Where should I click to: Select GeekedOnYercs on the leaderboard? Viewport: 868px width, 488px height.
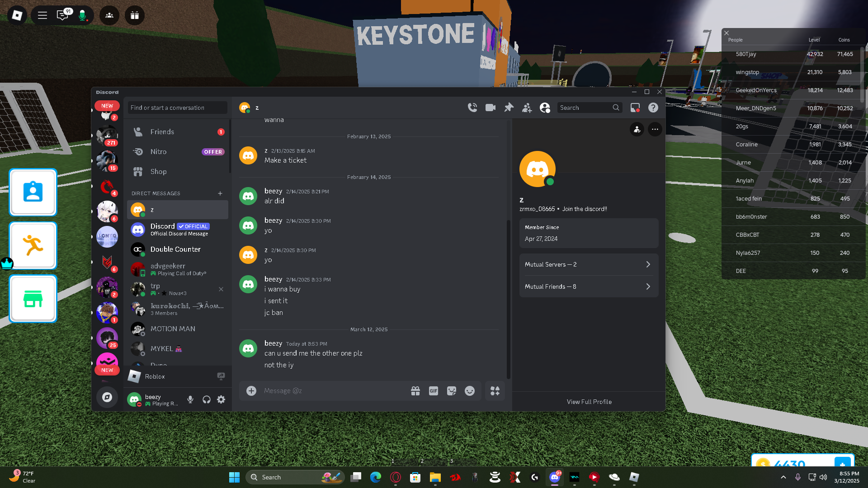click(793, 90)
